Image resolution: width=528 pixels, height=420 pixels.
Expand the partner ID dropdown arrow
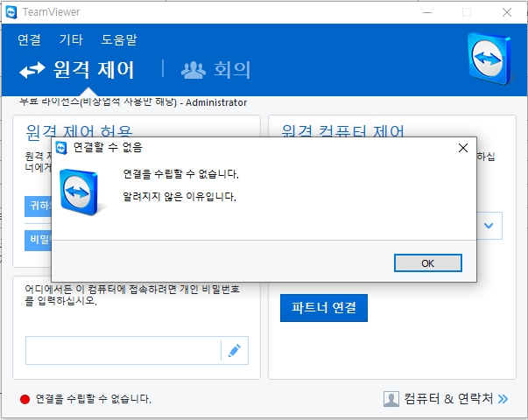(489, 226)
